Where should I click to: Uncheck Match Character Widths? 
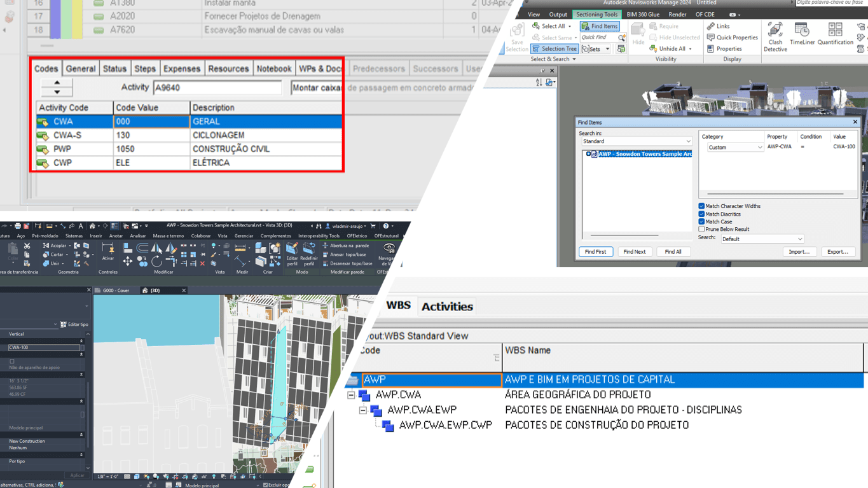tap(701, 206)
